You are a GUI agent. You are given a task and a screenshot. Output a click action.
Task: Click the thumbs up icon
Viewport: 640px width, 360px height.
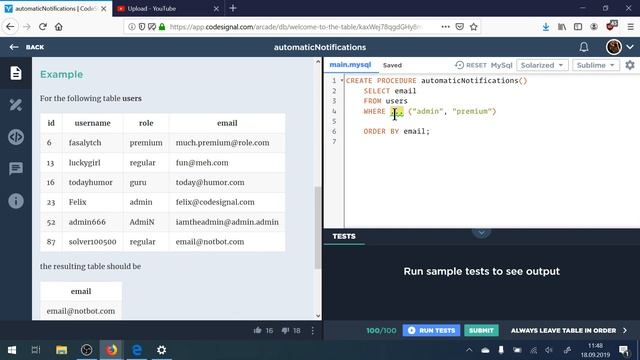pyautogui.click(x=257, y=330)
